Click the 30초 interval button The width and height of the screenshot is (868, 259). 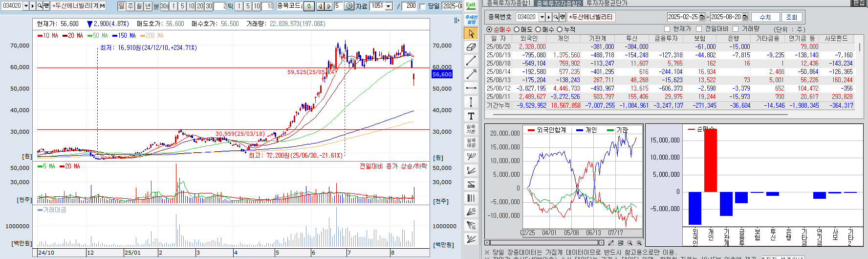(x=165, y=6)
